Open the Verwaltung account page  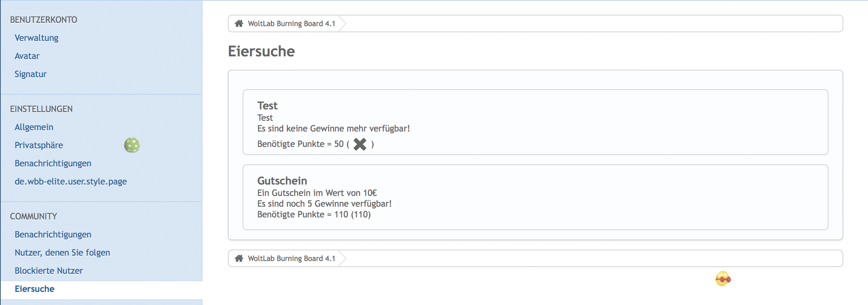37,38
